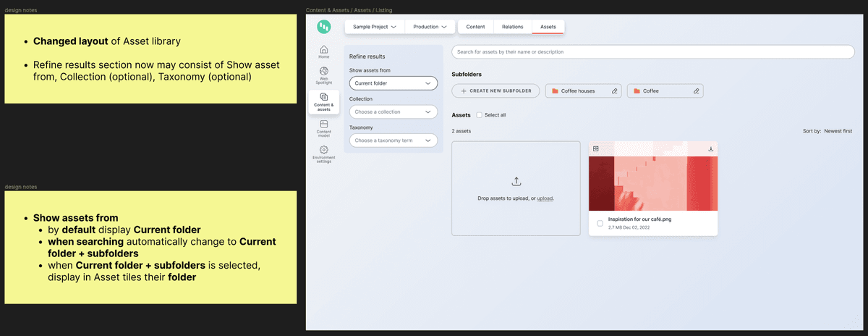Open Home from the sidebar
Image resolution: width=868 pixels, height=336 pixels.
click(323, 52)
